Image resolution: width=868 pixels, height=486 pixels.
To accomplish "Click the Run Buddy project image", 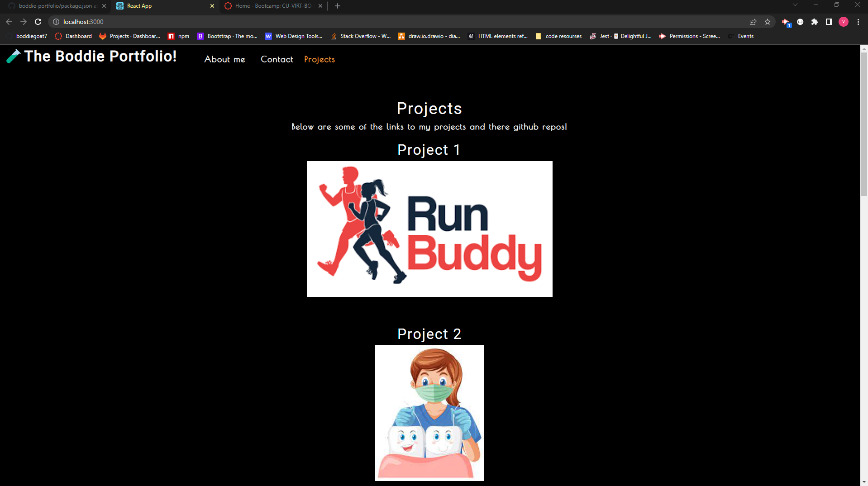I will pos(429,229).
